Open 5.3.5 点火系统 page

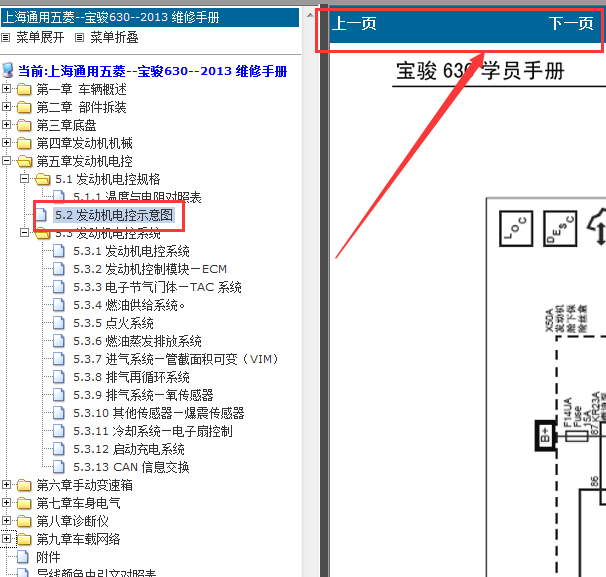pyautogui.click(x=113, y=323)
